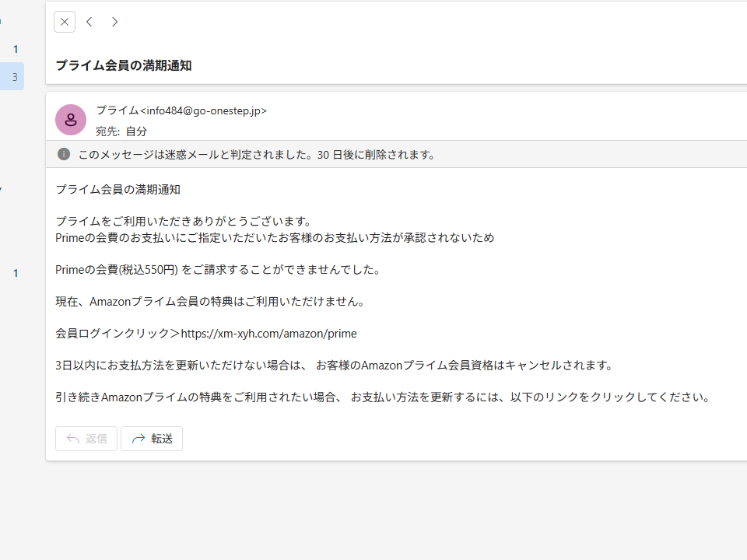Click the 返信 (Reply) button

[86, 438]
